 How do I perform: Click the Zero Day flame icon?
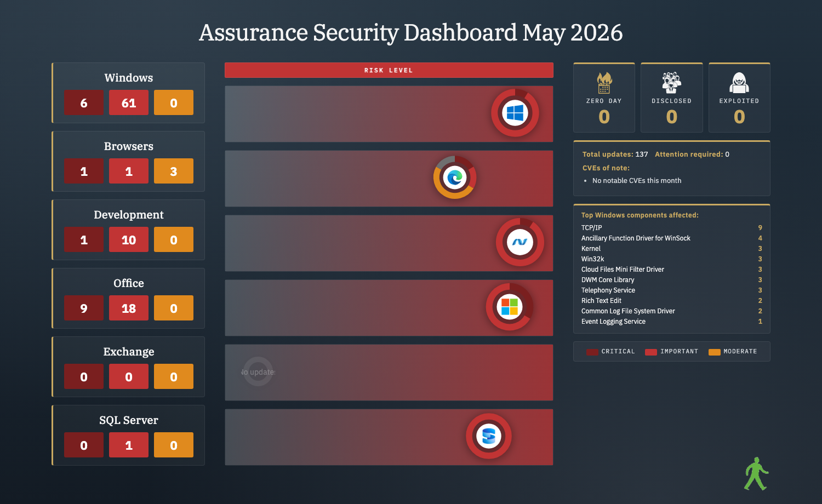pyautogui.click(x=604, y=83)
